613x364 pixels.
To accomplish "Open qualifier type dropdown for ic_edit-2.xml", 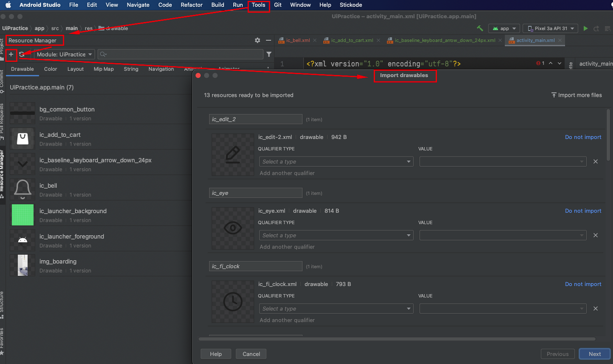I will [336, 161].
